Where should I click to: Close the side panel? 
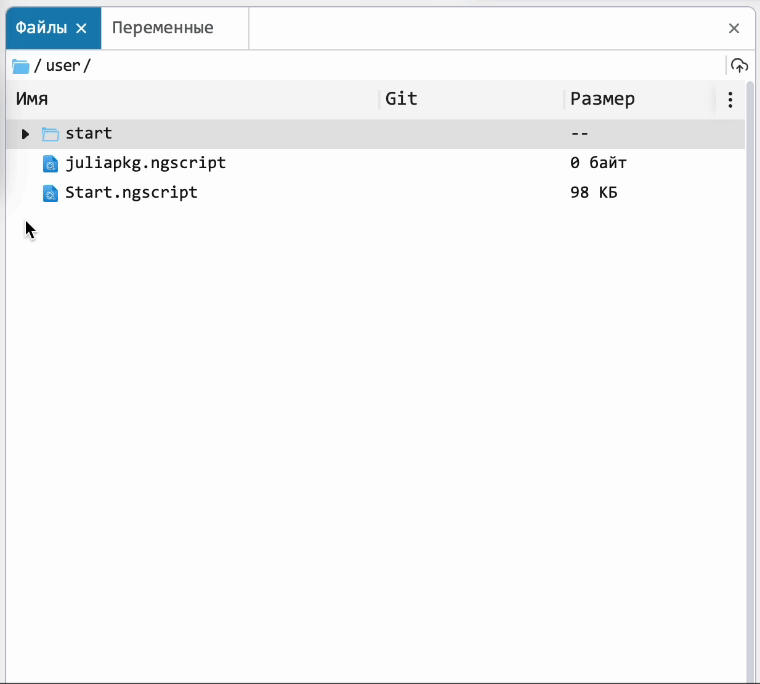(x=734, y=28)
